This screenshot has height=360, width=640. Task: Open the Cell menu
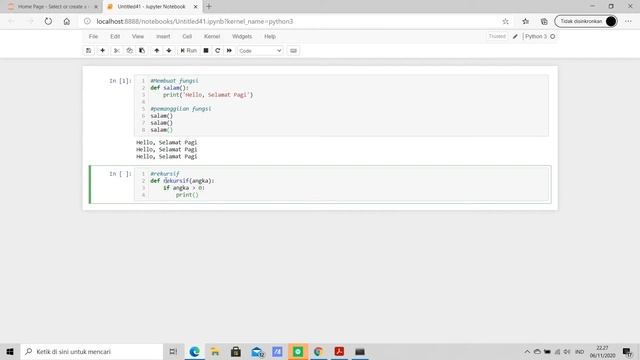pyautogui.click(x=187, y=36)
